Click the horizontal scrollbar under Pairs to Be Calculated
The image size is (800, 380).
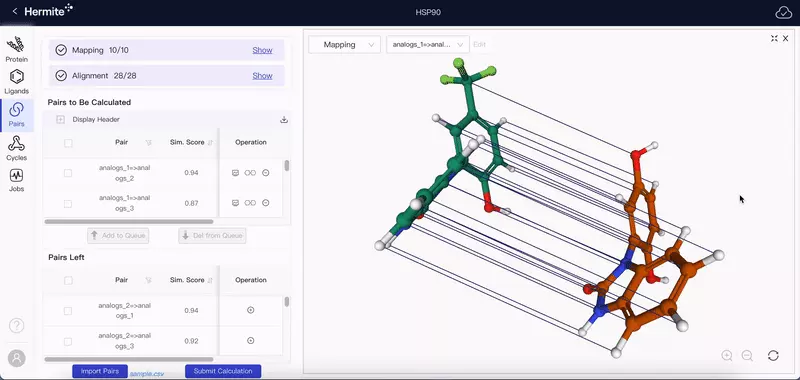click(x=129, y=222)
